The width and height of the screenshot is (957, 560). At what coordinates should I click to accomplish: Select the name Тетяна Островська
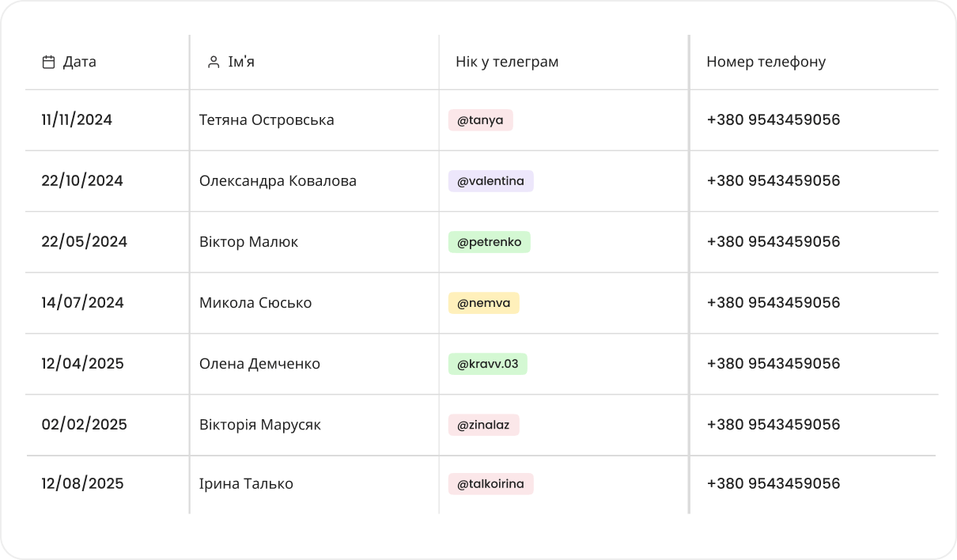pyautogui.click(x=267, y=120)
